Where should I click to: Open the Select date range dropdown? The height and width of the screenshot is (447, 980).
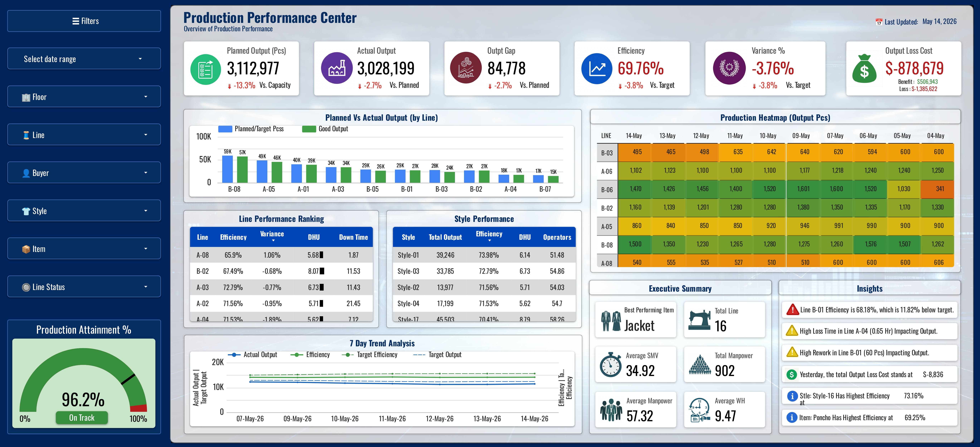click(x=84, y=59)
